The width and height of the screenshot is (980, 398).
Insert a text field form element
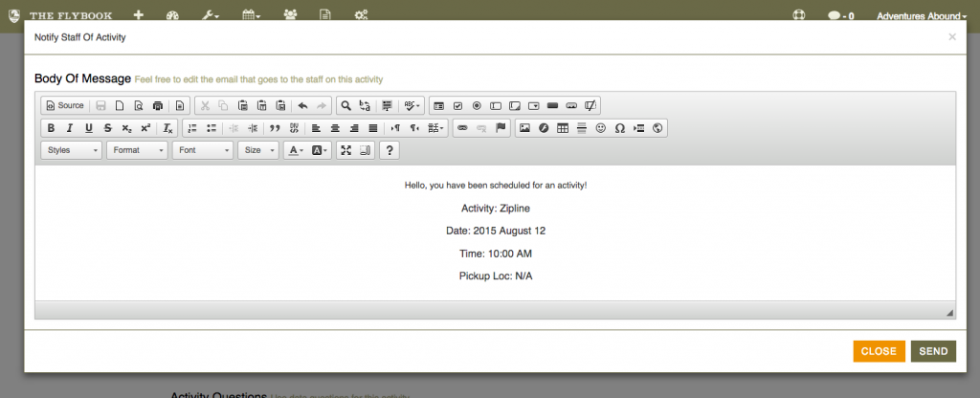[x=496, y=105]
